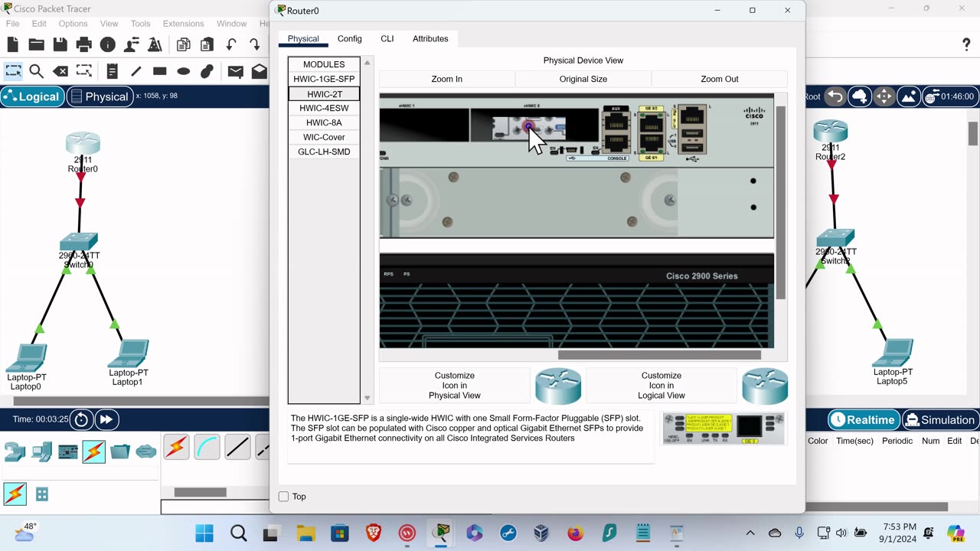The height and width of the screenshot is (551, 980).
Task: Click the Fast Forward Time button
Action: [x=106, y=419]
